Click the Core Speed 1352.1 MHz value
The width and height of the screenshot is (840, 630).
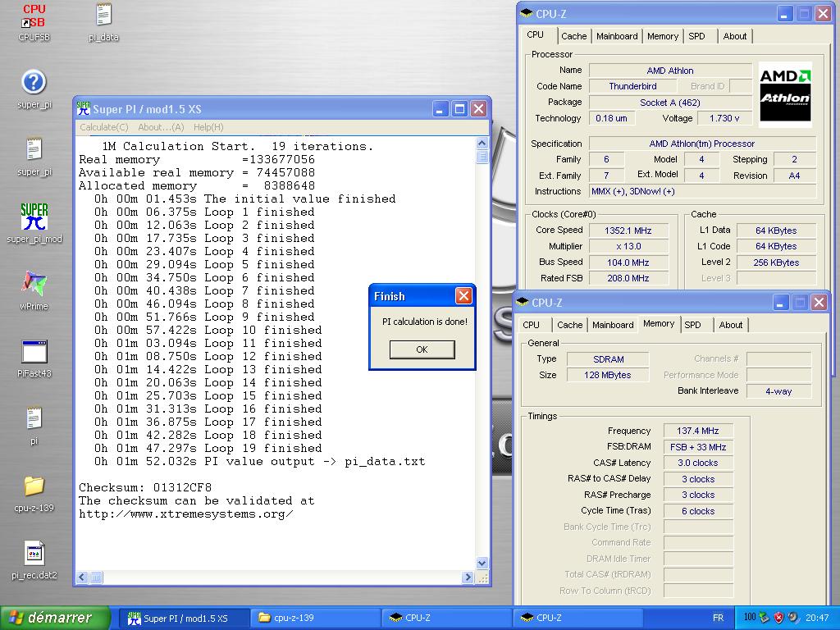628,231
